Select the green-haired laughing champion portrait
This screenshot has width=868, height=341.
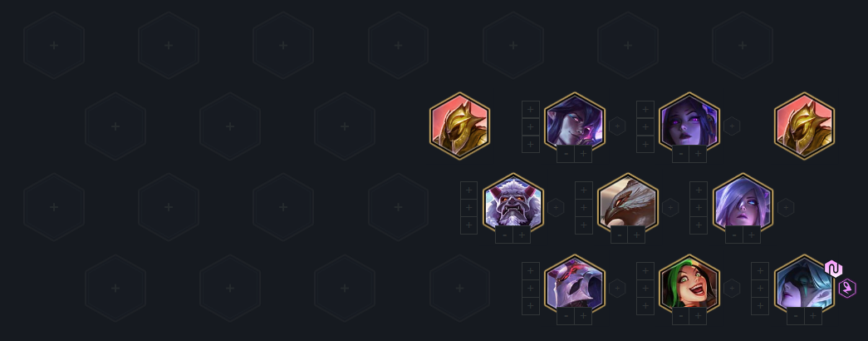tap(689, 284)
